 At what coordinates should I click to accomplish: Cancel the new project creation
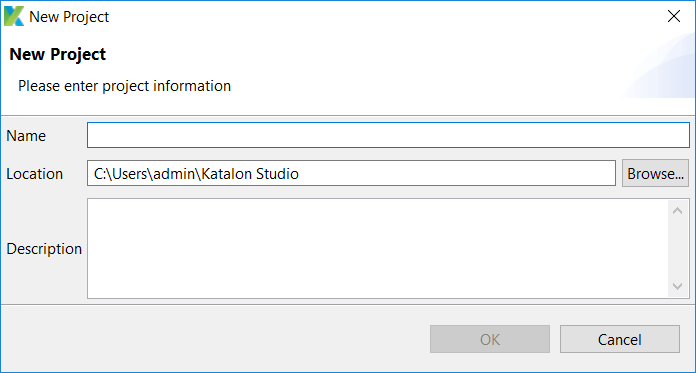(620, 339)
